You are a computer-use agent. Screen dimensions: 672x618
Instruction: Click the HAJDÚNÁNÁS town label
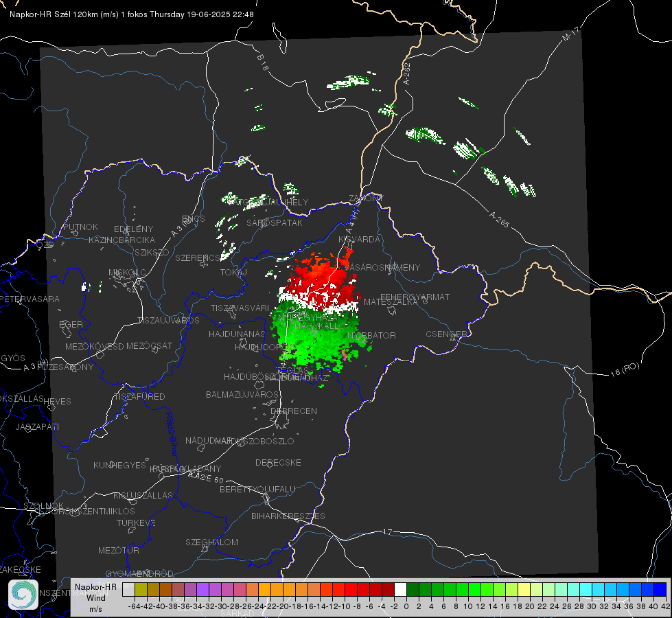(237, 334)
